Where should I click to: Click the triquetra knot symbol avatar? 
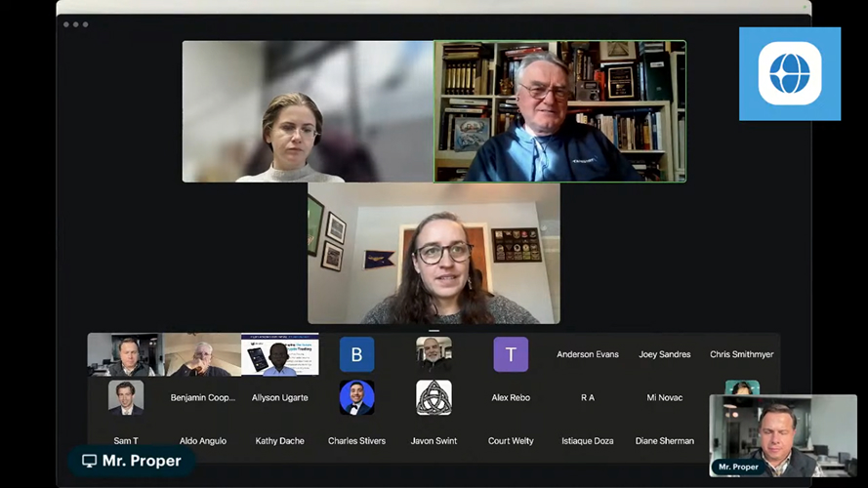tap(434, 397)
